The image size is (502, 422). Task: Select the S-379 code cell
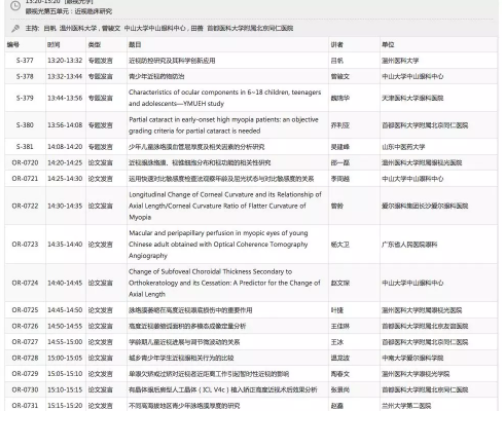[x=25, y=98]
